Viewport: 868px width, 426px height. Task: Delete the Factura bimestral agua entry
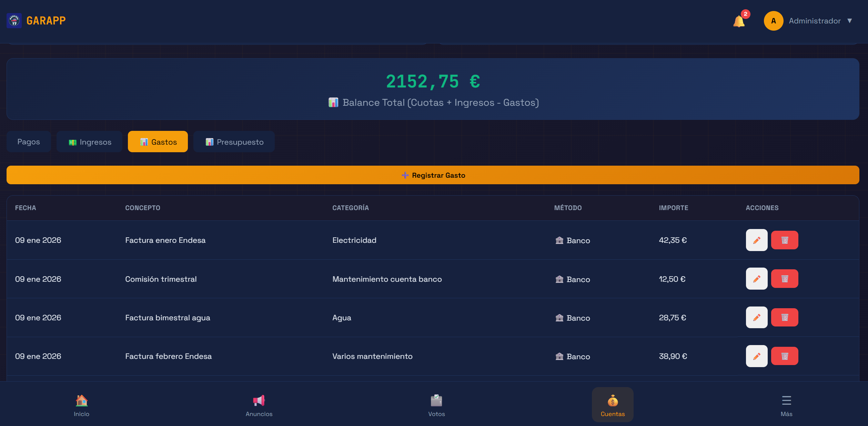coord(785,317)
